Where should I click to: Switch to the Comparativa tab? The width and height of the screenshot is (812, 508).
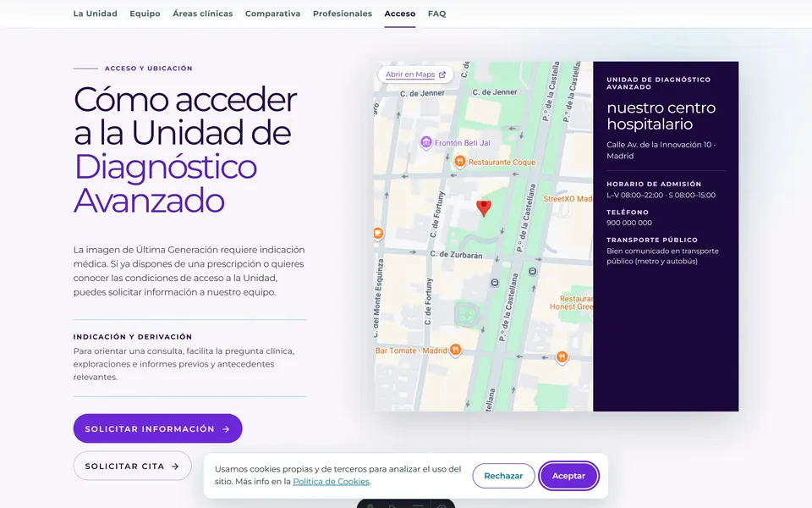coord(273,14)
